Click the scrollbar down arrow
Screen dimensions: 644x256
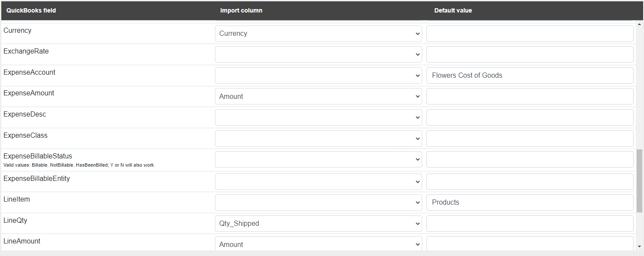pos(640,247)
